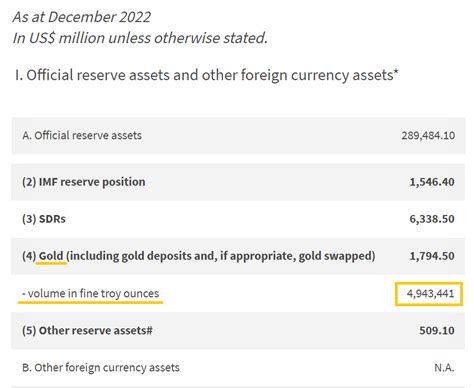Click the underlined word 'Gold' in row (4)

[51, 256]
